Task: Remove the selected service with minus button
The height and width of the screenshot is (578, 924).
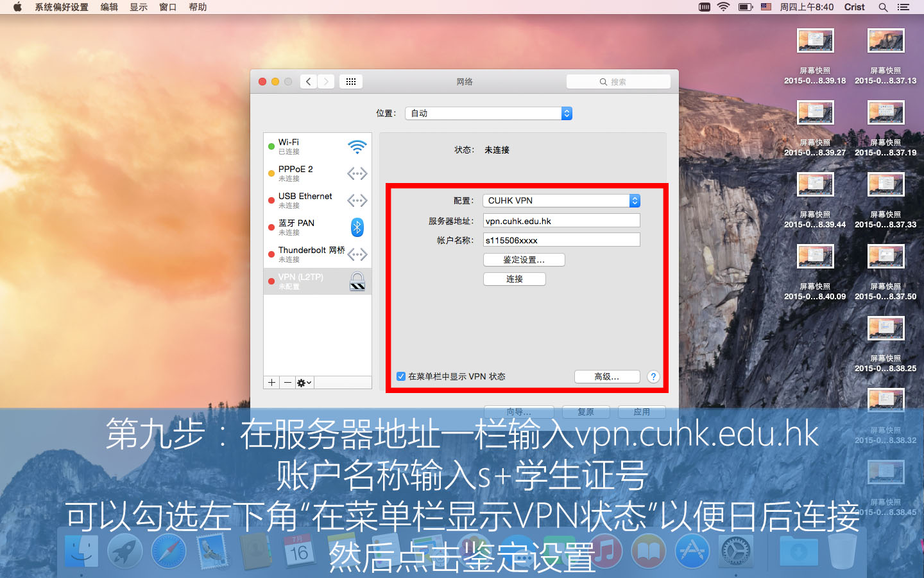Action: tap(287, 382)
